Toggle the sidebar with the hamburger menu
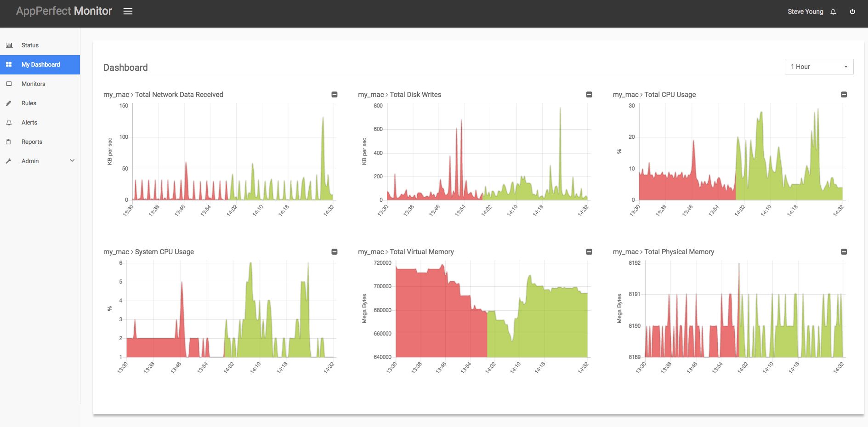This screenshot has width=868, height=427. pos(127,11)
